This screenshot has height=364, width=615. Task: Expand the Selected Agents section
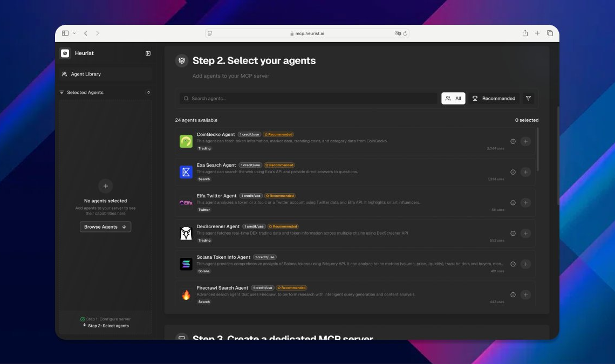point(85,93)
